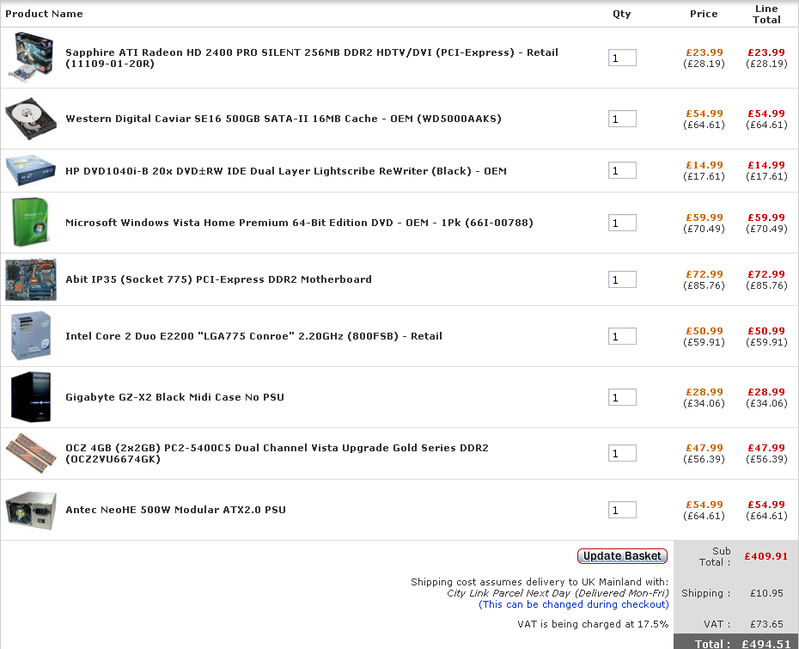Open the OCZ 4GB memory image
The height and width of the screenshot is (649, 799).
[x=31, y=453]
